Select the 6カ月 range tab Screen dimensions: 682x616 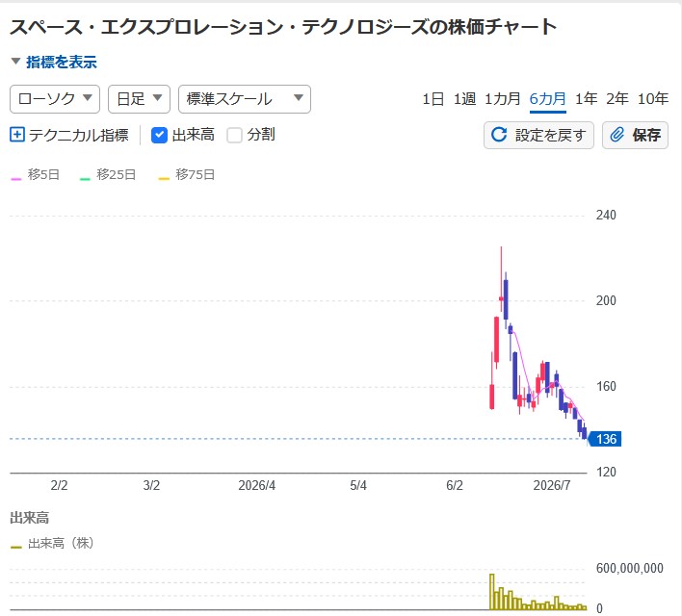click(x=547, y=99)
